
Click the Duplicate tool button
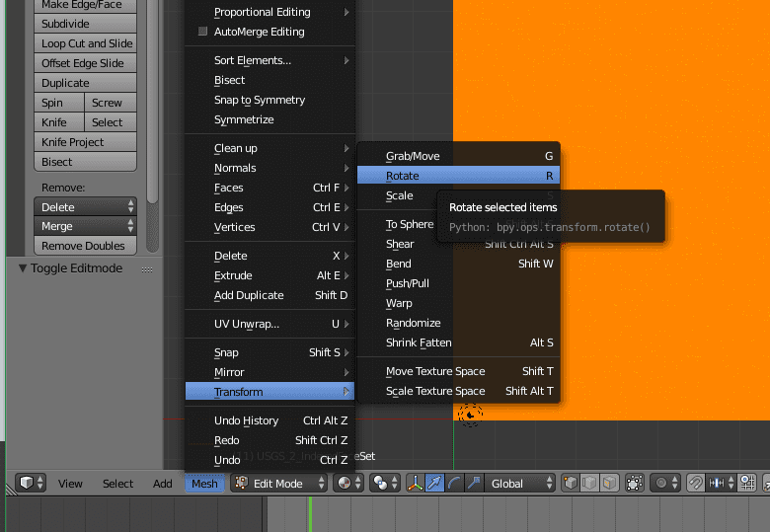coord(86,83)
